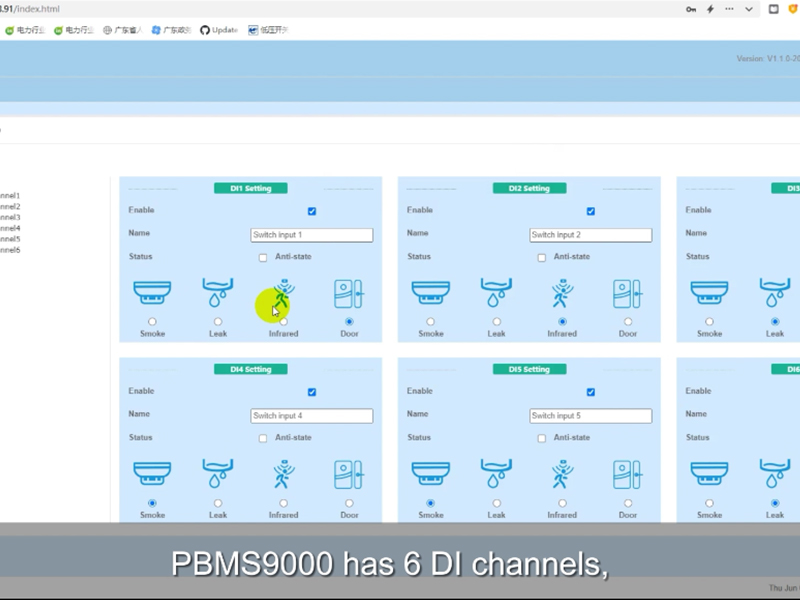Click the Door sensor icon in DI5 Setting
Viewport: 800px width, 600px height.
coord(627,474)
